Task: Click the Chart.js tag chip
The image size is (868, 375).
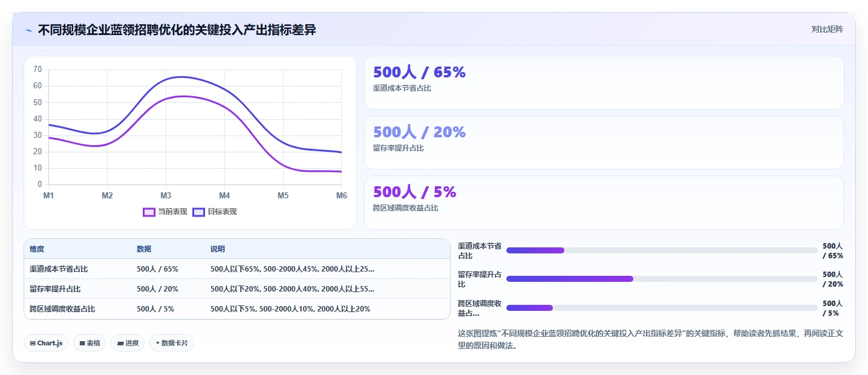Action: pos(46,343)
